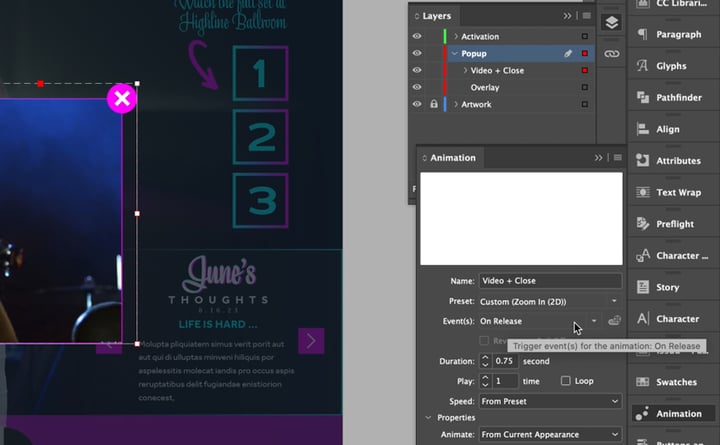Click the pink close X button
This screenshot has width=720, height=445.
pos(122,98)
